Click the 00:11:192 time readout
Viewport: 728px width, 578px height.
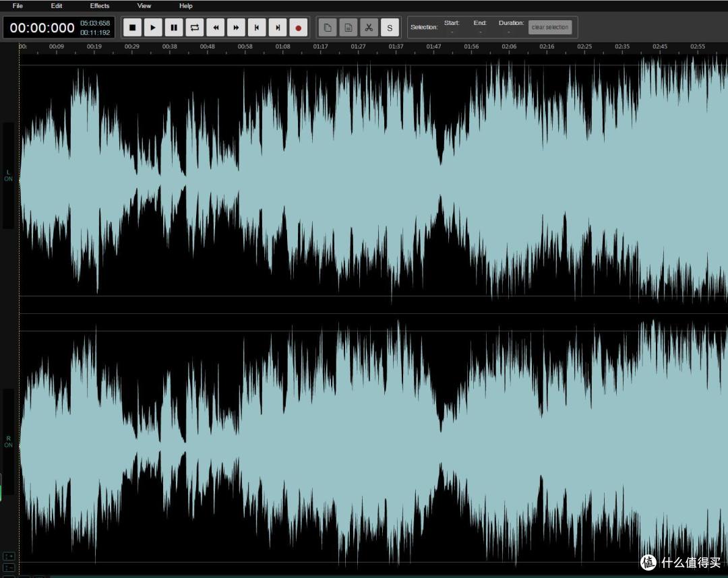tap(95, 32)
